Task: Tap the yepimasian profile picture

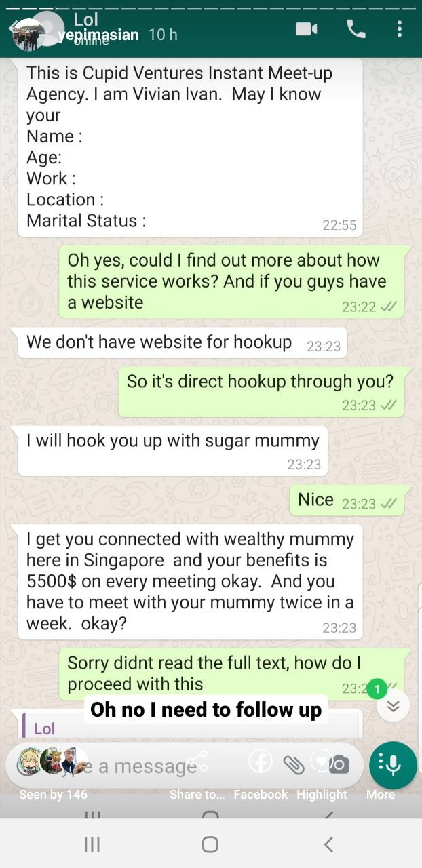Action: click(x=28, y=35)
